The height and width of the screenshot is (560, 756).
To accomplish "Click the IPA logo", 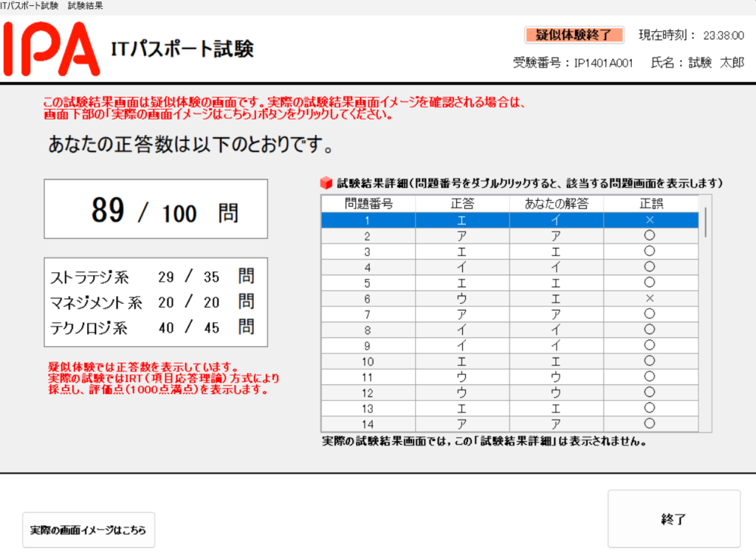I will pos(51,49).
